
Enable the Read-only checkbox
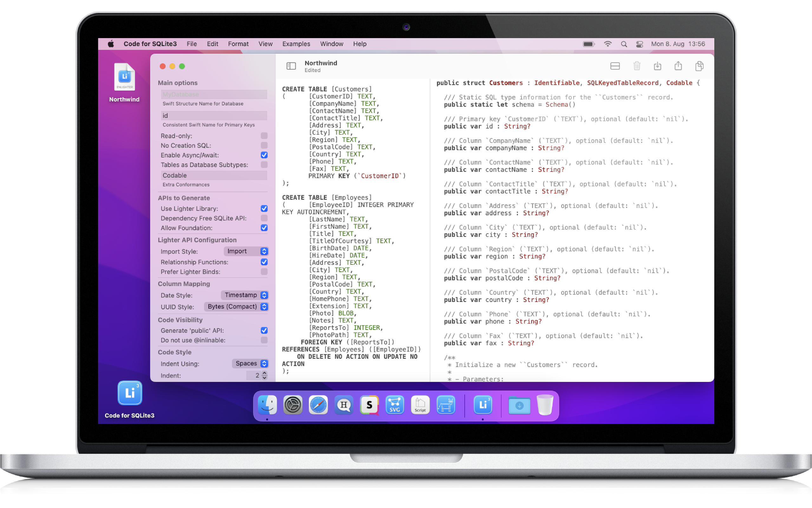264,136
